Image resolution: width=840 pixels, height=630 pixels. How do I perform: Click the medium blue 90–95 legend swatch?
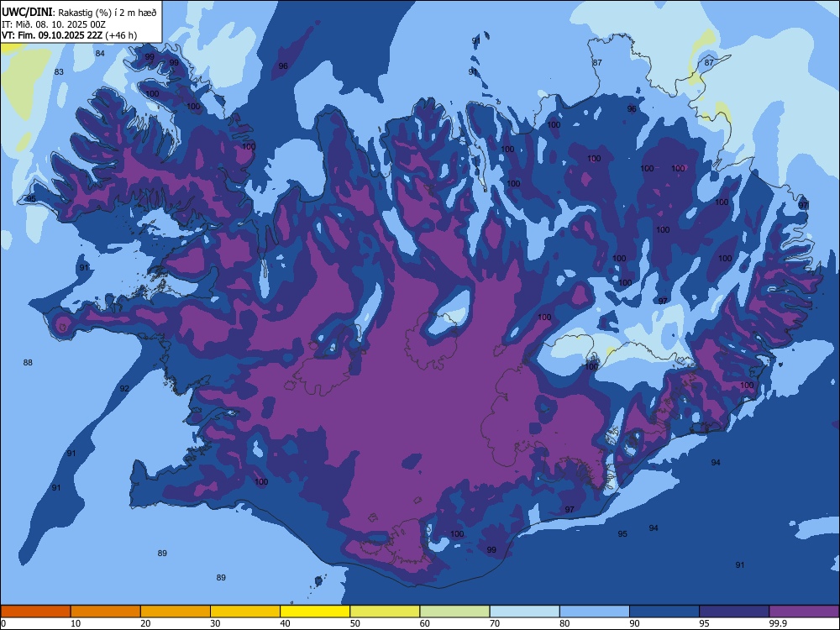pos(664,612)
